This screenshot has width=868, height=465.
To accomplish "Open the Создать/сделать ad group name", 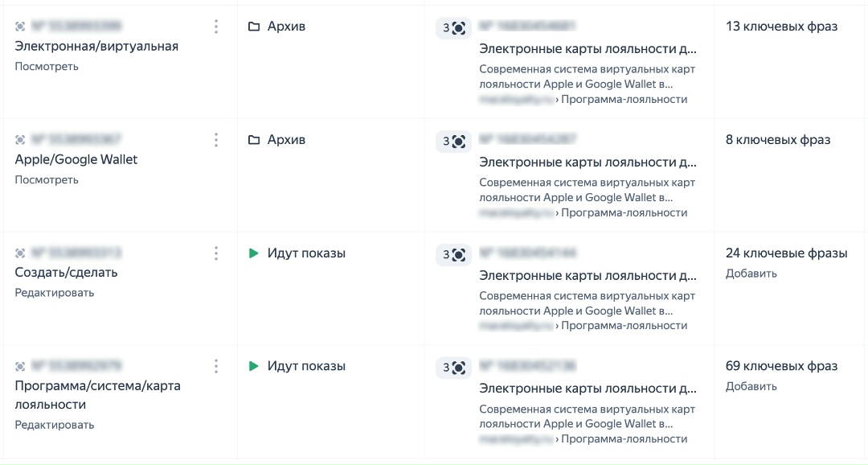I will [66, 273].
